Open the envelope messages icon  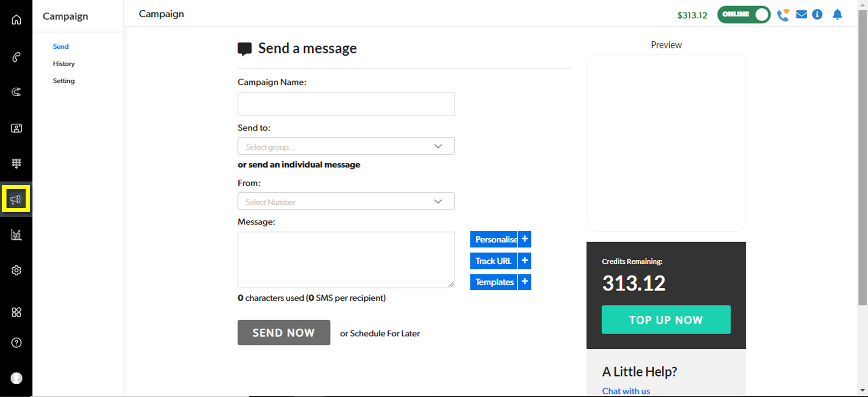(801, 15)
